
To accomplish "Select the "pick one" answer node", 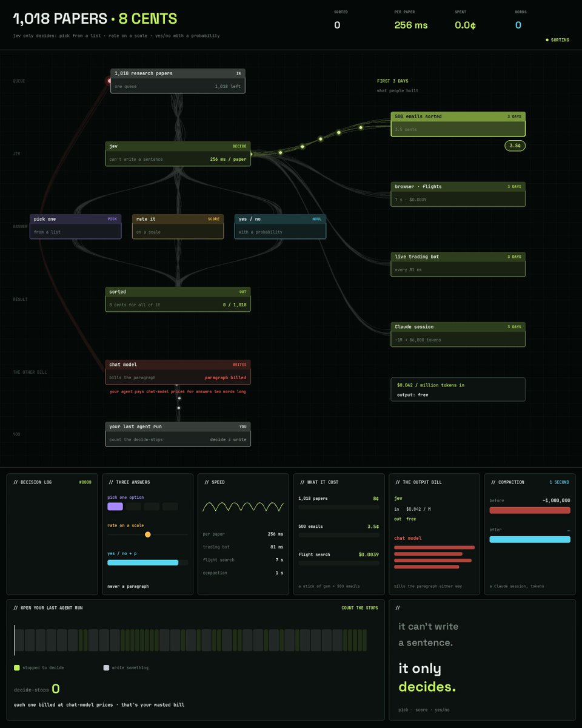I will [x=76, y=226].
